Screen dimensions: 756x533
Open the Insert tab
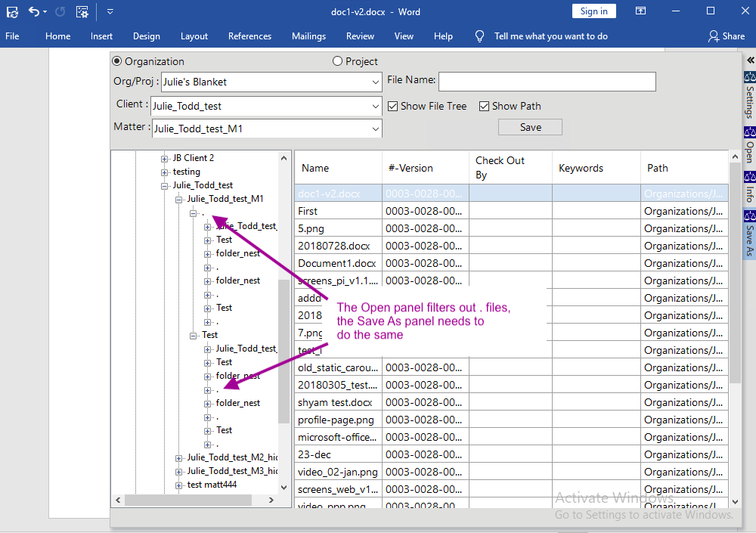(101, 36)
